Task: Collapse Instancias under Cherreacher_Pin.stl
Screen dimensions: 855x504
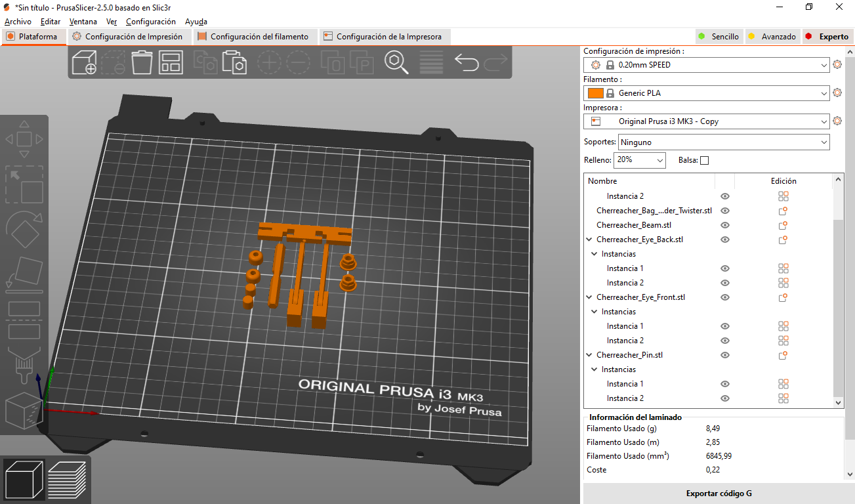Action: point(594,369)
